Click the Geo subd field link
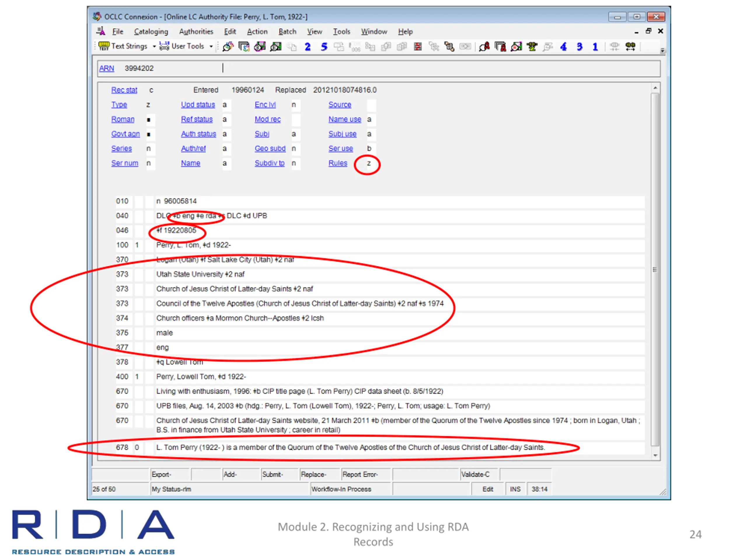Viewport: 747px width, 560px height. (x=270, y=148)
